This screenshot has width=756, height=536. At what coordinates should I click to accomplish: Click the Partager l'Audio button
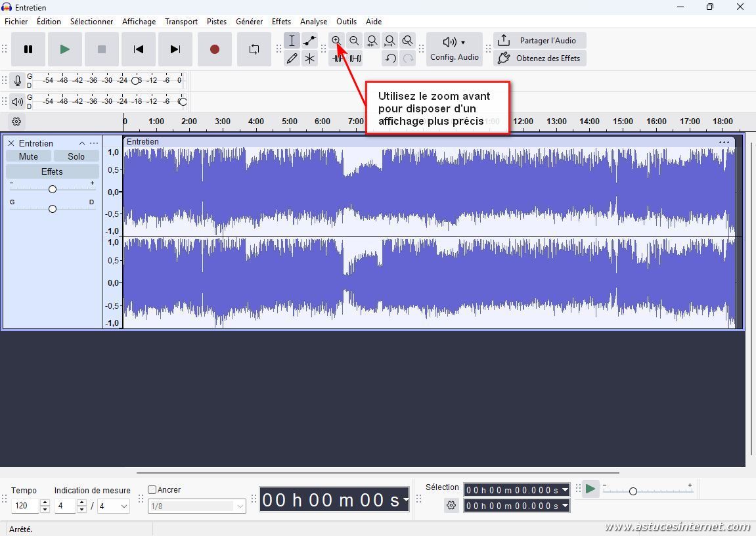[539, 41]
